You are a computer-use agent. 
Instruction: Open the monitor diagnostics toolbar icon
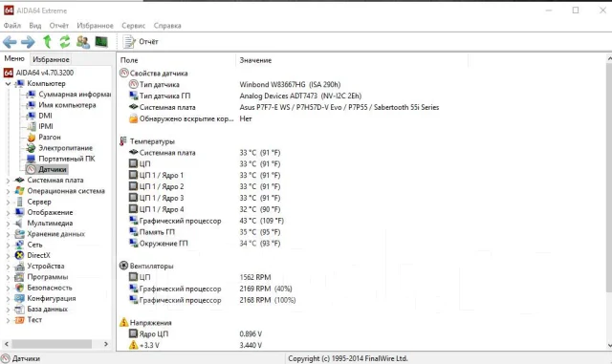101,42
